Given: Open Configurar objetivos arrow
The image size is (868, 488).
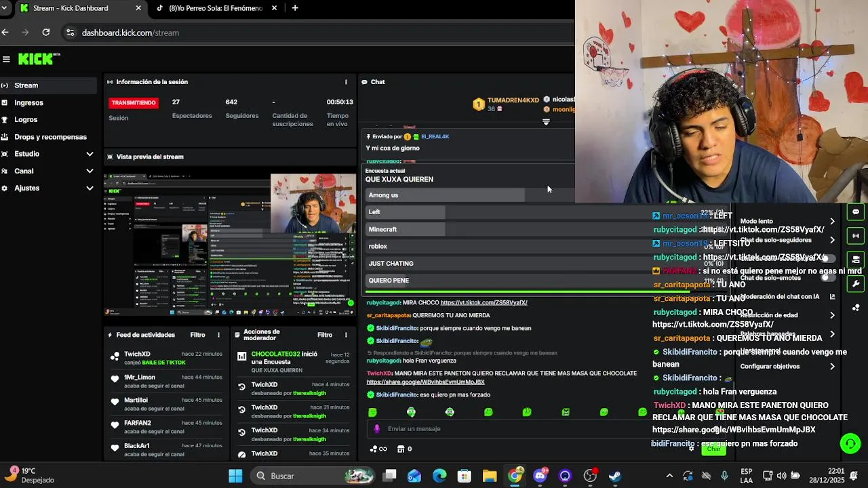Looking at the screenshot, I should tap(832, 367).
